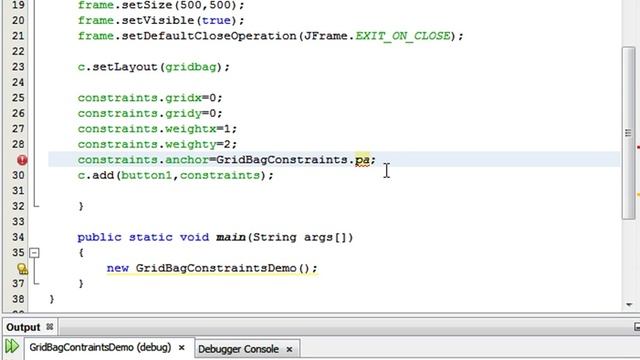Close the Debugger Console tab
Viewport: 640px width, 360px height.
point(289,349)
